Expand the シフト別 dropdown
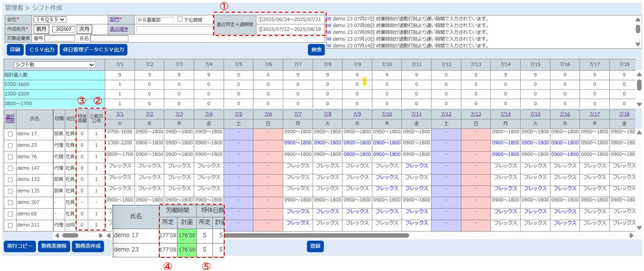This screenshot has height=271, width=644. [x=55, y=64]
